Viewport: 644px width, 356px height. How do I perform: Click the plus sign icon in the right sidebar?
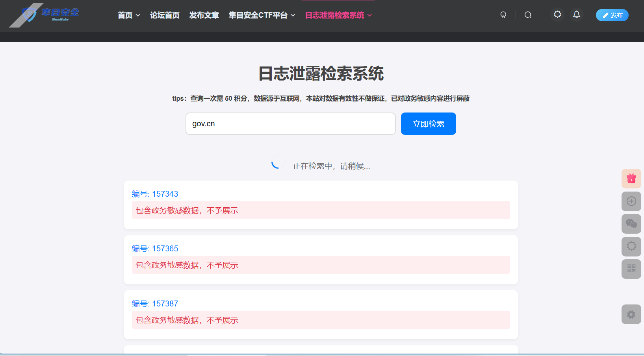(631, 201)
